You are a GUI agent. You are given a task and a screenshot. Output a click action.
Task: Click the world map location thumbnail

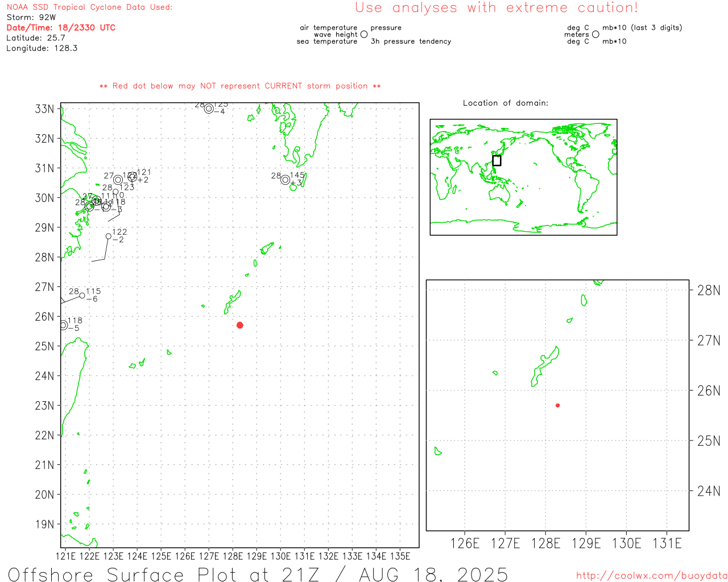pyautogui.click(x=523, y=177)
